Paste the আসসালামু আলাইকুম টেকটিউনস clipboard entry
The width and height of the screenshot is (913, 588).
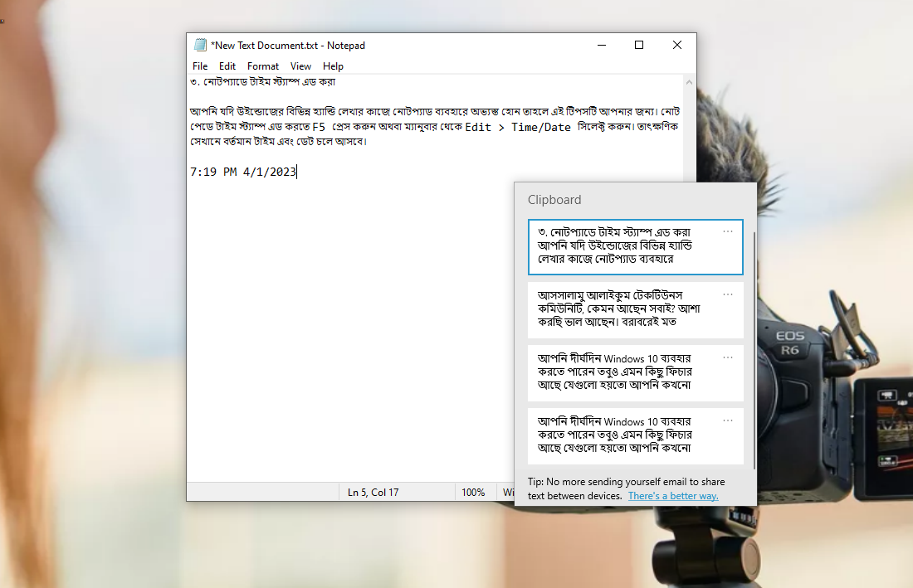point(635,310)
